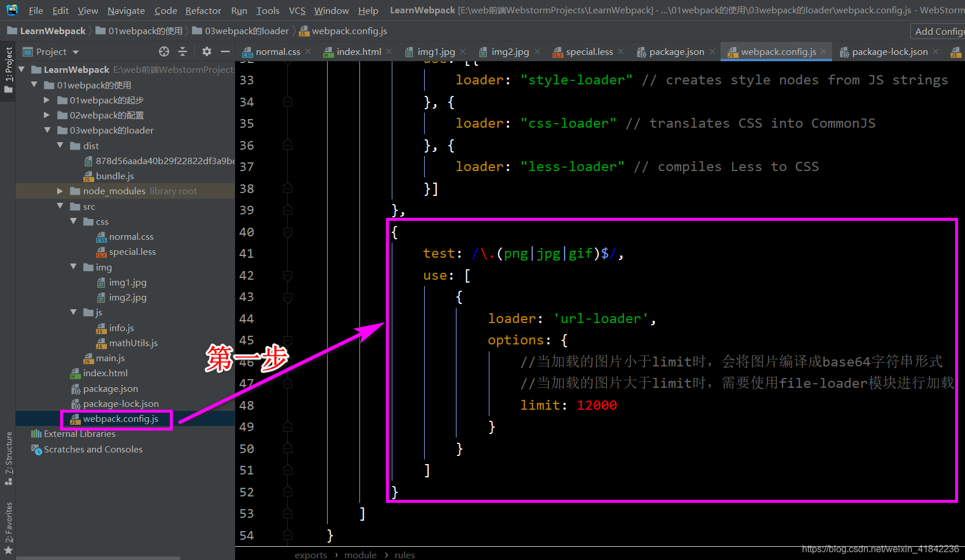Collapse the LearnWebpack root folder

tap(22, 69)
